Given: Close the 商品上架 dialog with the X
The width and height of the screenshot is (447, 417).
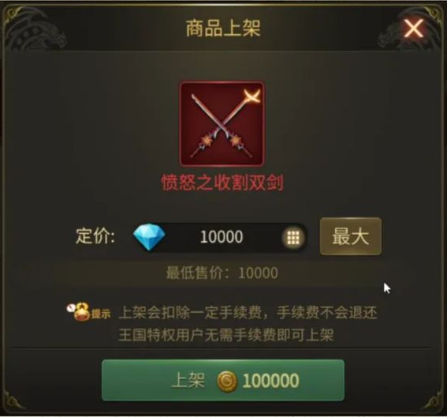Looking at the screenshot, I should click(x=414, y=28).
